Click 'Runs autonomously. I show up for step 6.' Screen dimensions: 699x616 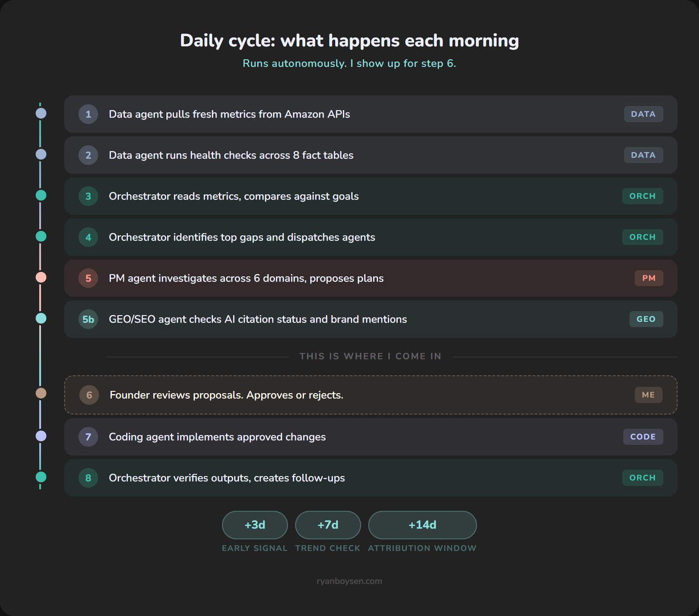tap(349, 63)
